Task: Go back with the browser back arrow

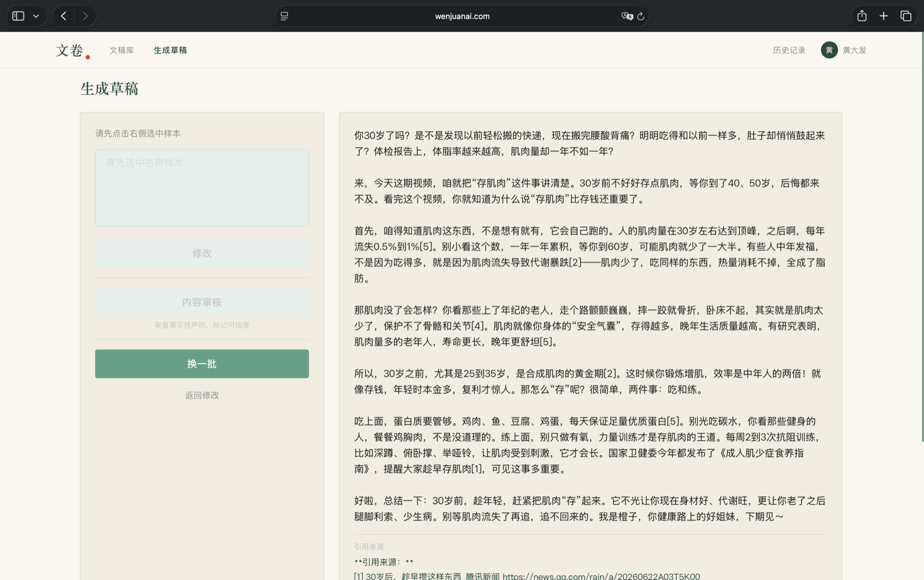Action: [64, 16]
